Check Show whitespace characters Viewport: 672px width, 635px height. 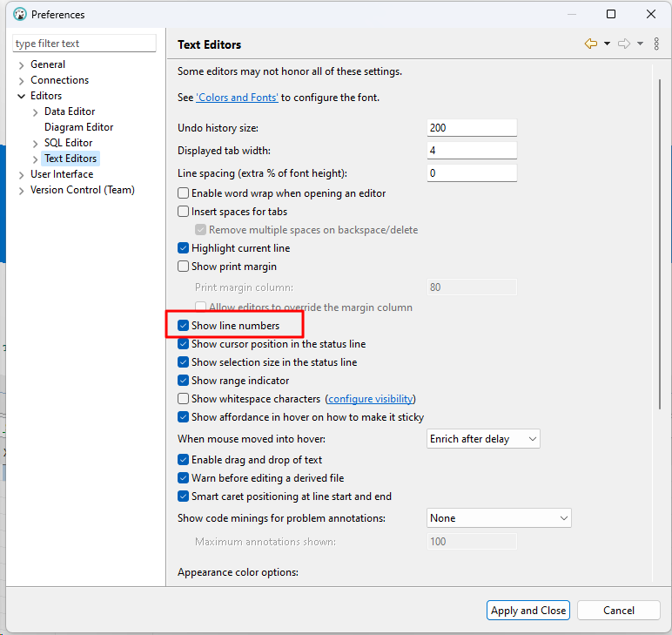pos(183,399)
